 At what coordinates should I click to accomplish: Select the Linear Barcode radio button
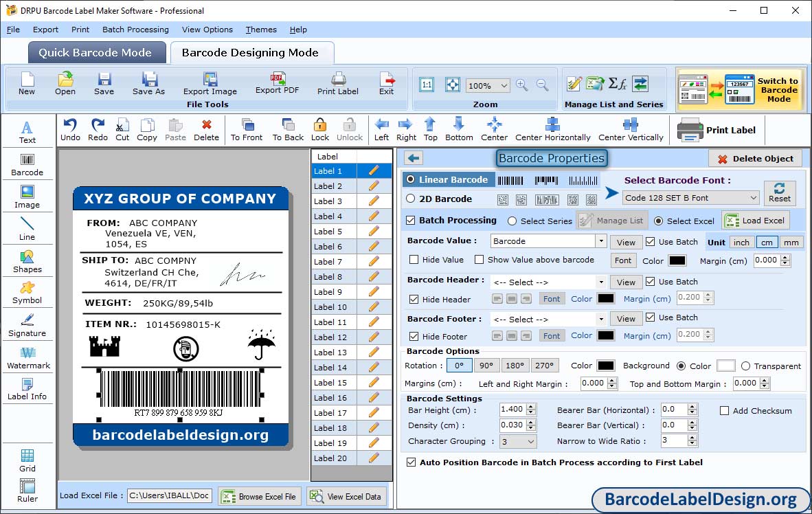411,179
